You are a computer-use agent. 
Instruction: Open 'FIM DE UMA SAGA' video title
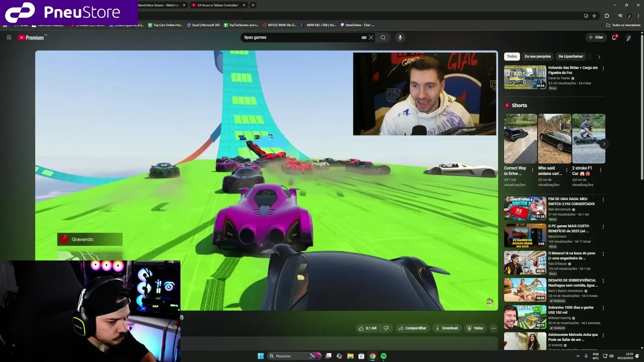tap(571, 201)
